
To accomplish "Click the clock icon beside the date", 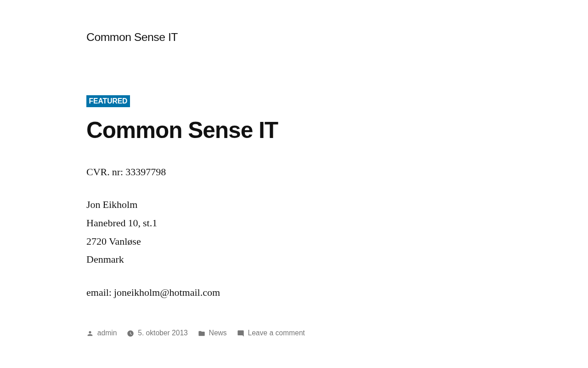I will click(x=130, y=333).
